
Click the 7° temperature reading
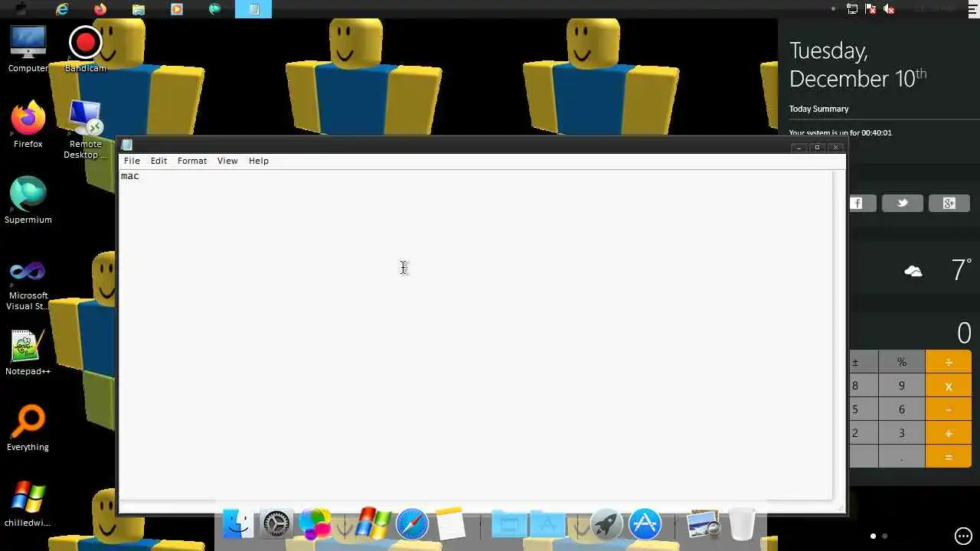(962, 269)
